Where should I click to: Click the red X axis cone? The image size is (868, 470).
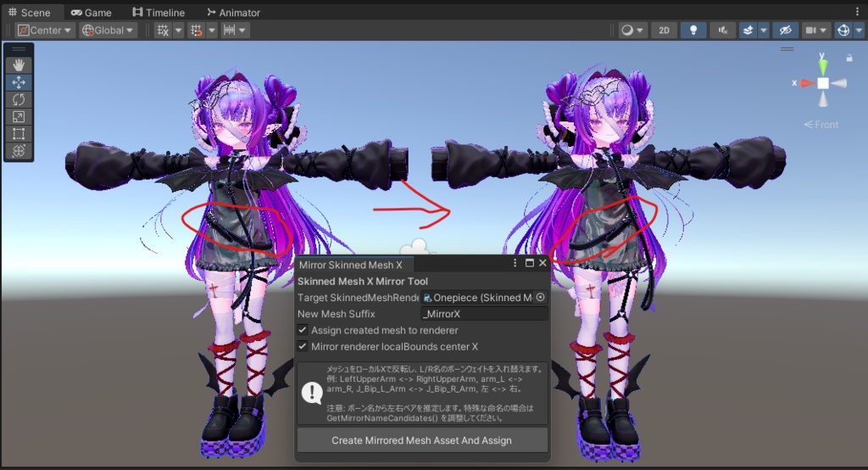808,83
